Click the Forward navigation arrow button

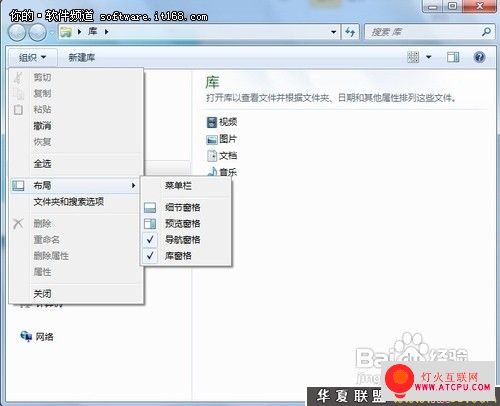click(x=37, y=32)
